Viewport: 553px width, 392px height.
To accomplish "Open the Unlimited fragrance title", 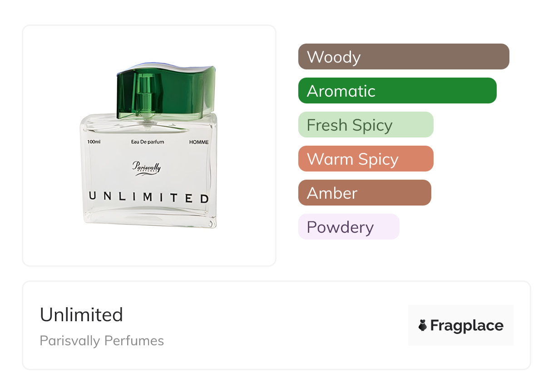I will coord(82,314).
